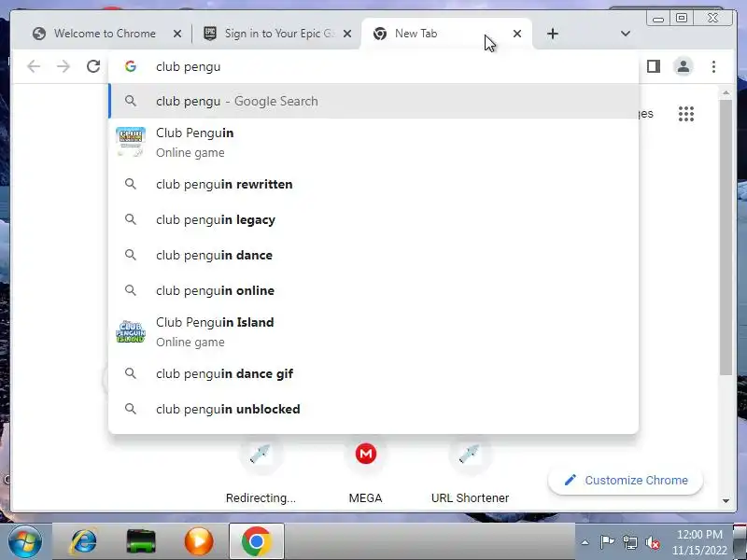This screenshot has height=560, width=747.
Task: Select 'club pengu - Google Search' suggestion
Action: [x=374, y=101]
